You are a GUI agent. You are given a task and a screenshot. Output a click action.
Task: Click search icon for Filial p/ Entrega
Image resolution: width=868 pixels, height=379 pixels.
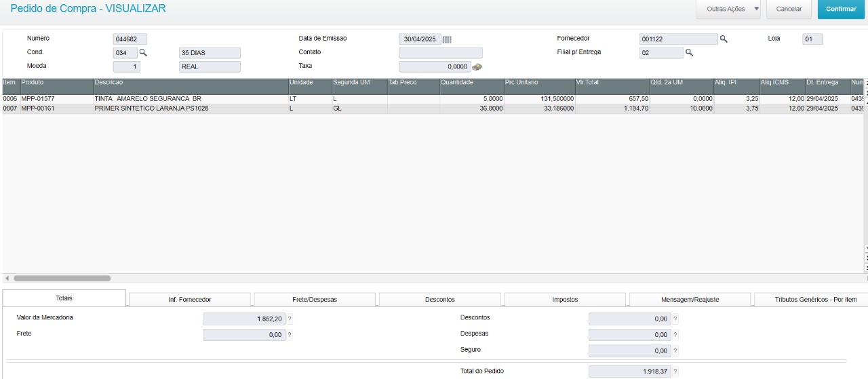(689, 52)
